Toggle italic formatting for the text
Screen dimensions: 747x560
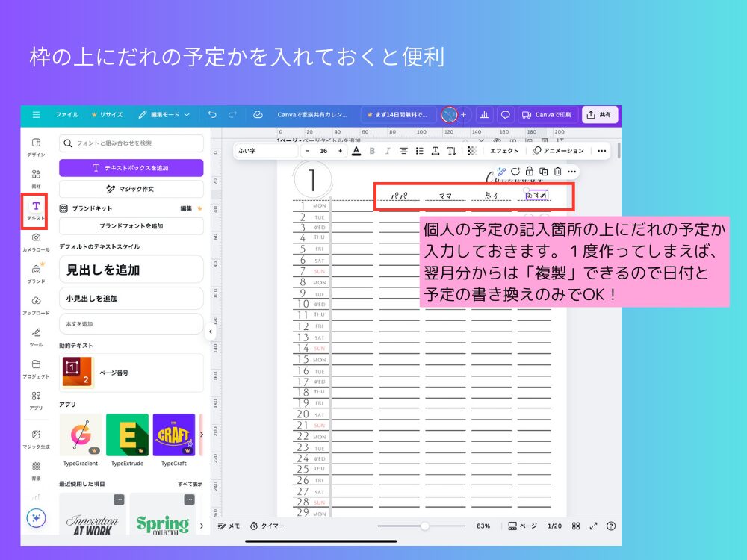click(386, 151)
